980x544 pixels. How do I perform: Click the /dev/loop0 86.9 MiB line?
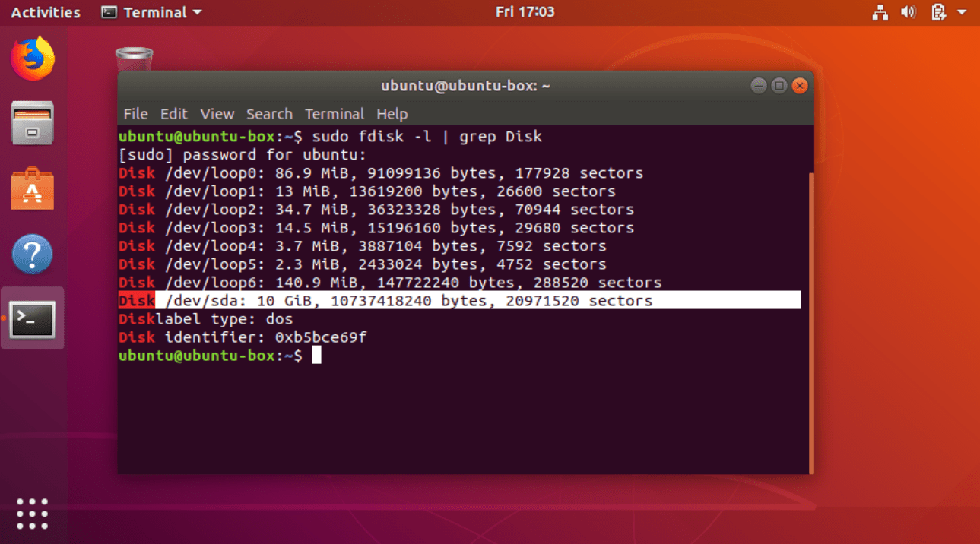click(x=381, y=173)
